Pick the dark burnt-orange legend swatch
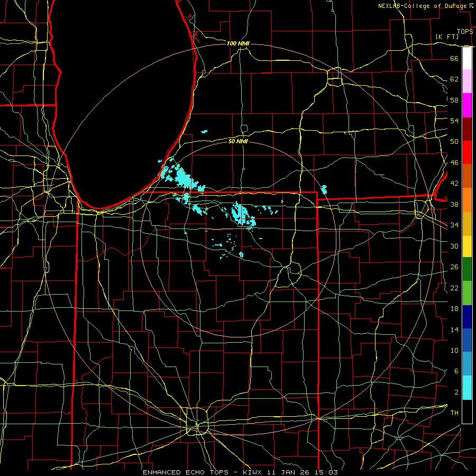 click(x=467, y=176)
